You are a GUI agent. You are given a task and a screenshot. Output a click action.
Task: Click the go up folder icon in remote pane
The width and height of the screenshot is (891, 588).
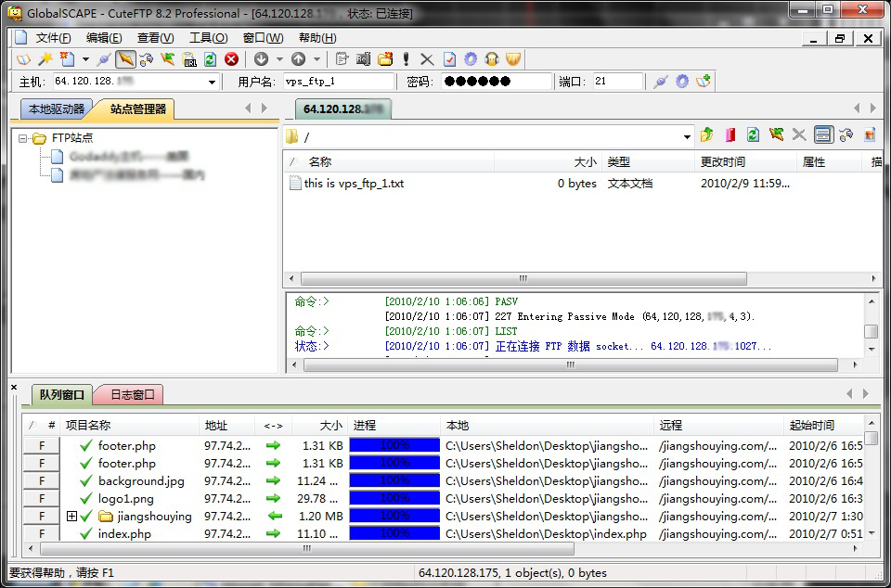coord(707,135)
